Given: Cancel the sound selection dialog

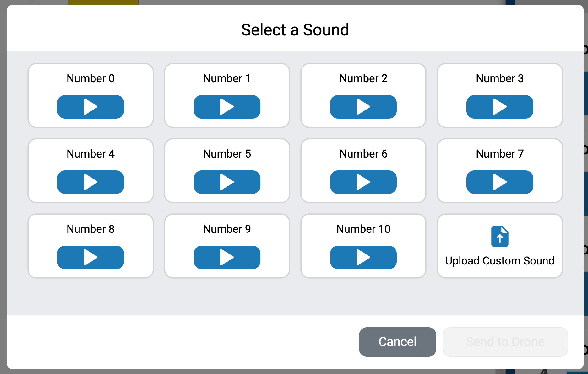Looking at the screenshot, I should pyautogui.click(x=397, y=342).
